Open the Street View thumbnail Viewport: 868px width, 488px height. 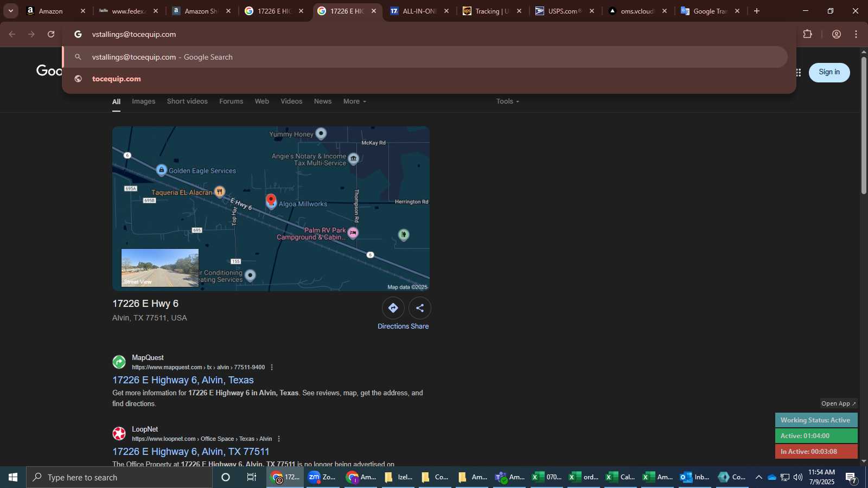(160, 268)
